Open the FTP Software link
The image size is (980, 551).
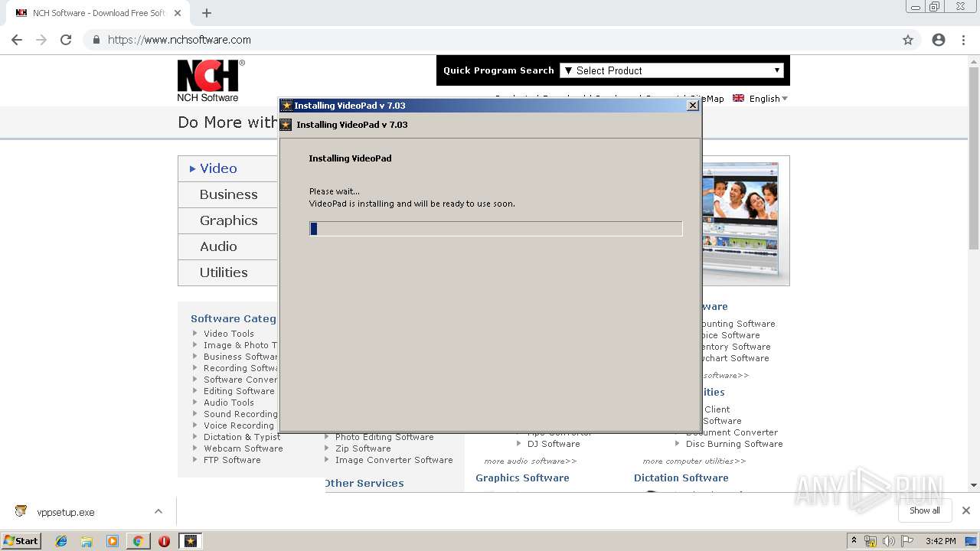coord(232,460)
